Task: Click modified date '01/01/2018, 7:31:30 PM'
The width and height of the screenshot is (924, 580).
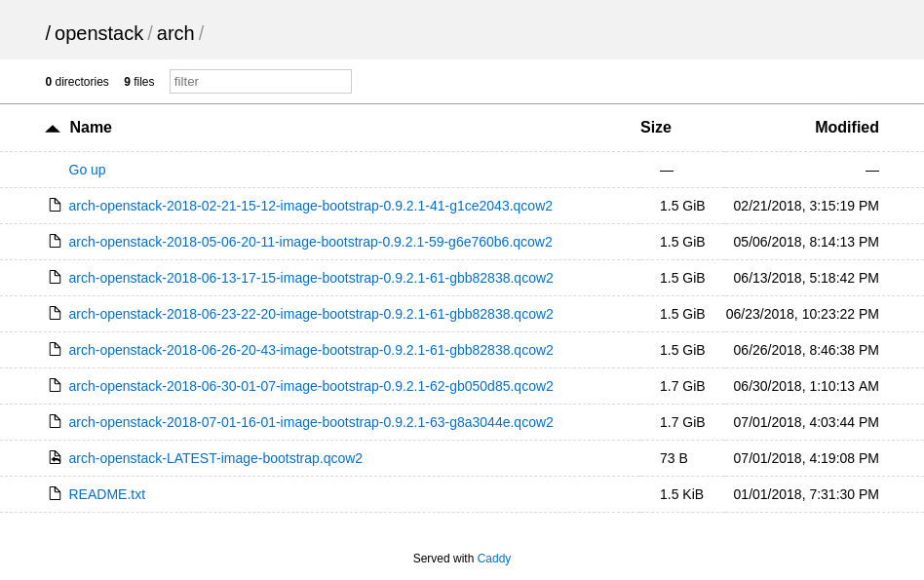Action: click(806, 494)
